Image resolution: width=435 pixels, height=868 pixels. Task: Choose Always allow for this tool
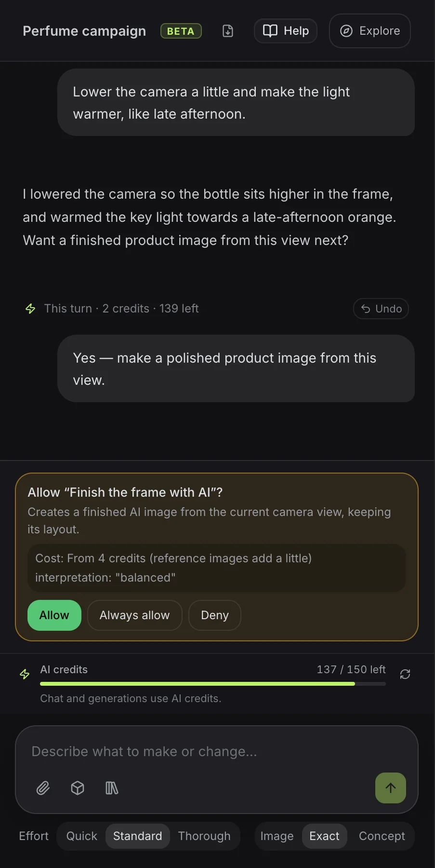pos(135,615)
